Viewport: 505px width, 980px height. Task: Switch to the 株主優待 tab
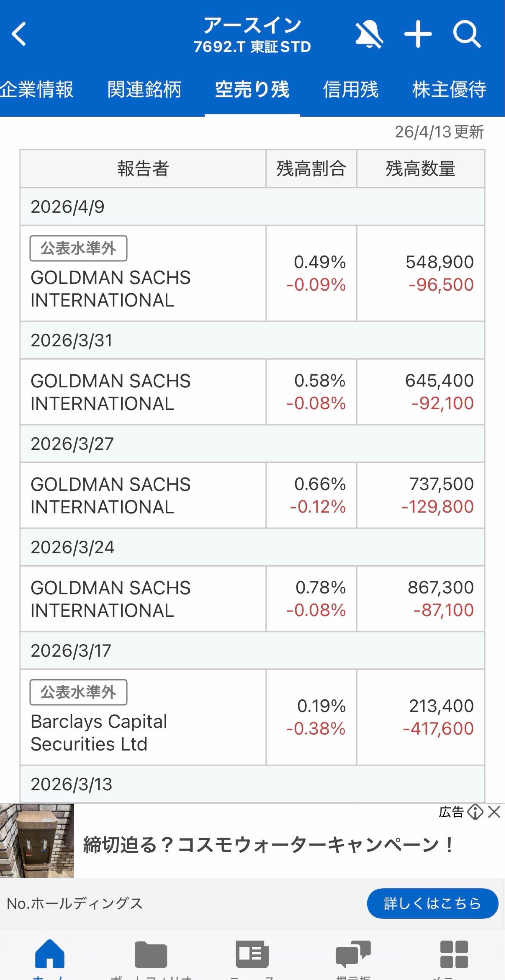coord(449,90)
